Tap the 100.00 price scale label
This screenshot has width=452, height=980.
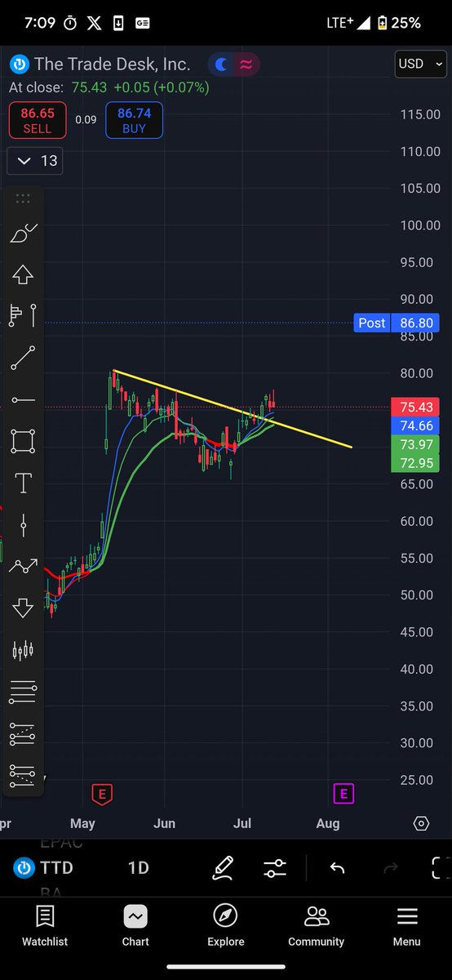(420, 225)
